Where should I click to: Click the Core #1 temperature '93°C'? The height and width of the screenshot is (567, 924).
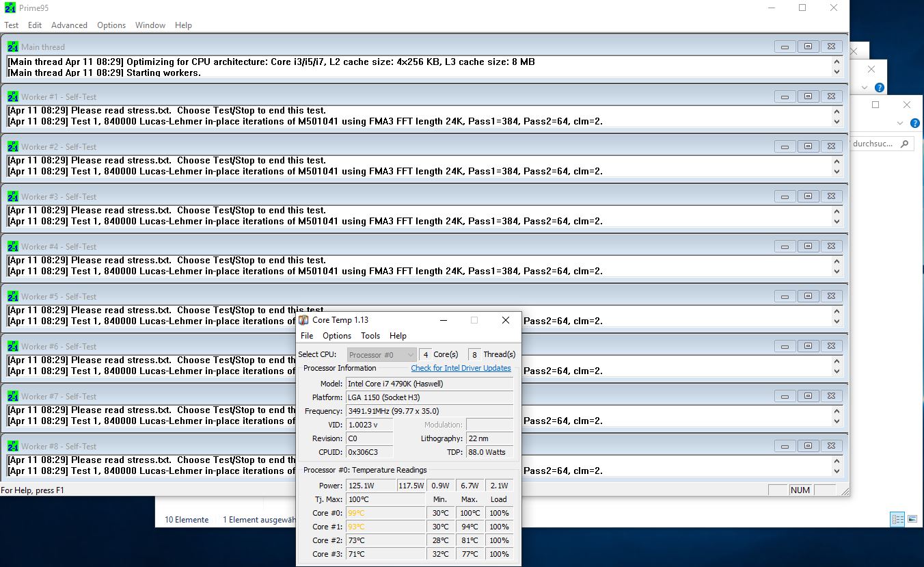point(385,527)
